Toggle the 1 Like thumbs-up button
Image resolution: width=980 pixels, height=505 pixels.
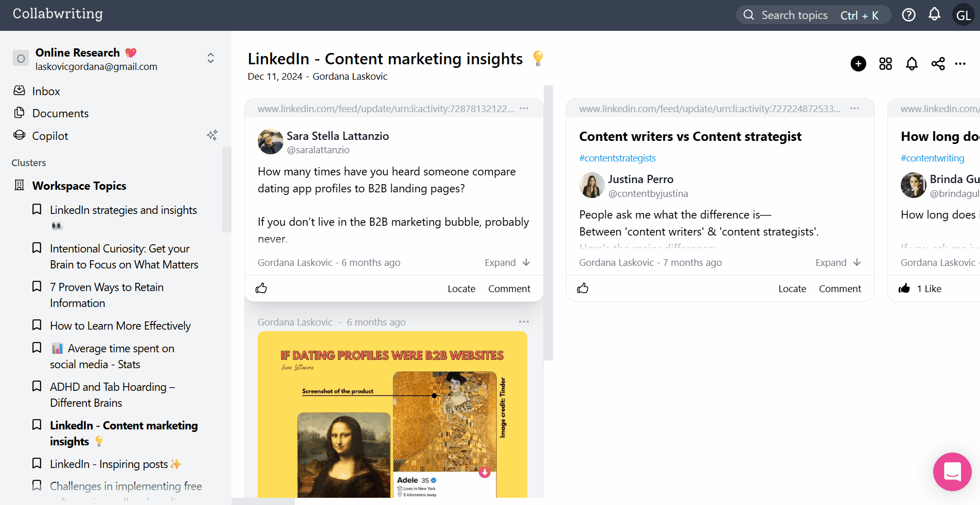pyautogui.click(x=904, y=288)
